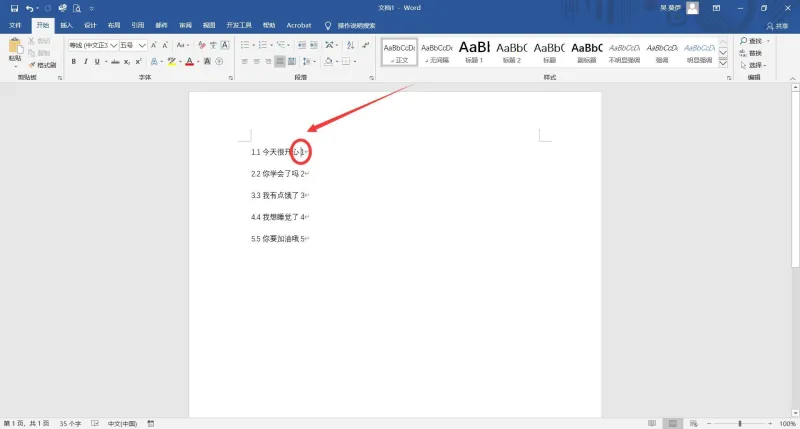This screenshot has width=800, height=429.
Task: Click the Sort A-Z icon
Action: point(351,45)
